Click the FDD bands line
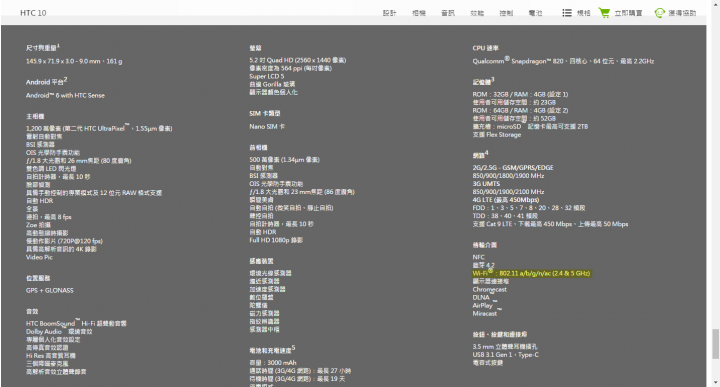This screenshot has height=387, width=720. point(529,208)
